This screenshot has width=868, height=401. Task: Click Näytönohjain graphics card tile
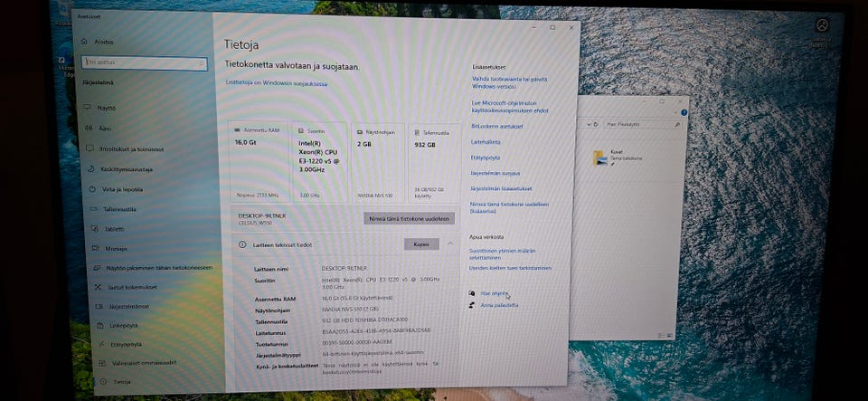click(x=379, y=164)
